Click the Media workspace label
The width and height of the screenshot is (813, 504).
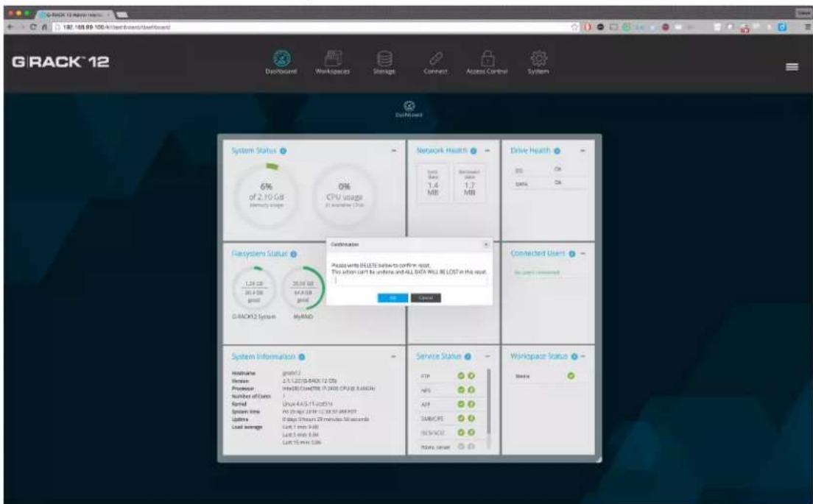point(523,377)
